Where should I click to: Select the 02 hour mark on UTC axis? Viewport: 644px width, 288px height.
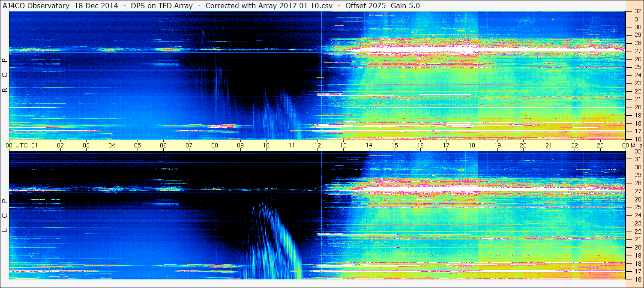pos(60,145)
